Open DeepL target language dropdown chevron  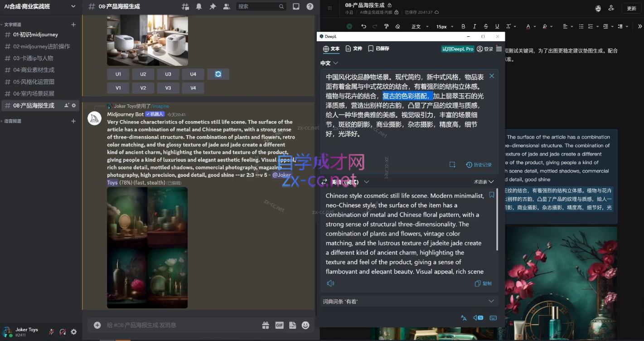pyautogui.click(x=367, y=182)
